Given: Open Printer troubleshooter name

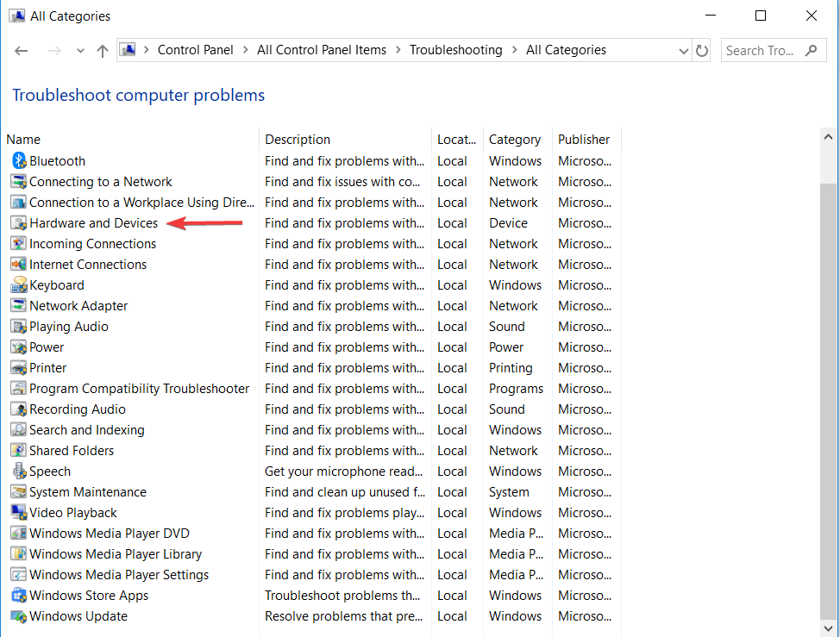Looking at the screenshot, I should (47, 368).
